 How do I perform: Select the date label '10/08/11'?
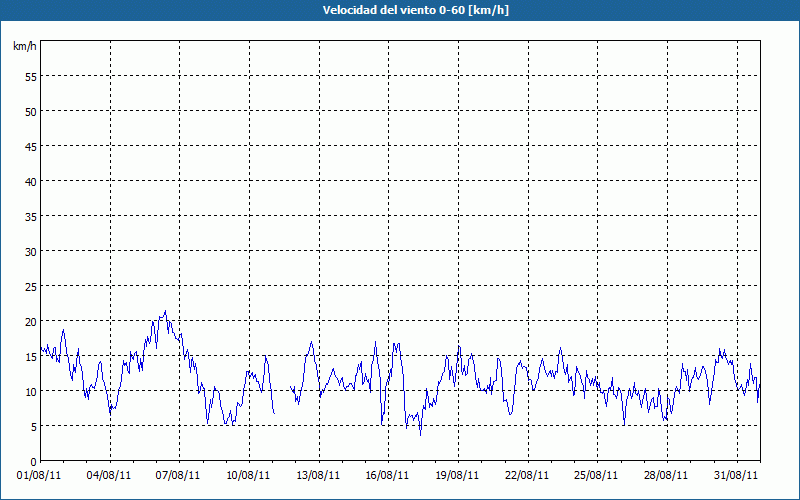click(248, 476)
